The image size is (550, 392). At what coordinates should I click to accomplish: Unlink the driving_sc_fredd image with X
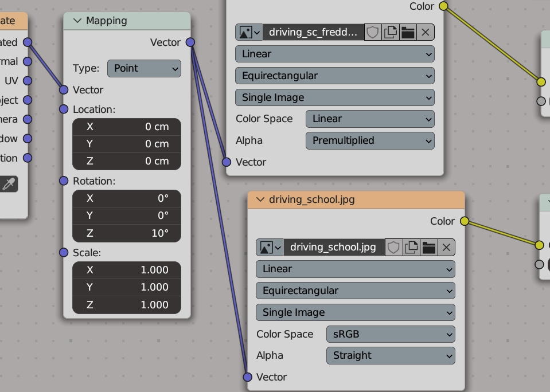[x=426, y=32]
